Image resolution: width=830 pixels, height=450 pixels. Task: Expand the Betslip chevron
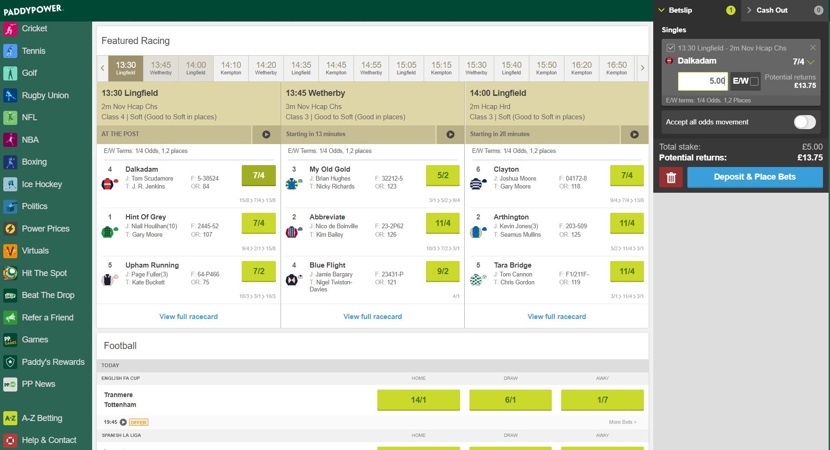(662, 10)
